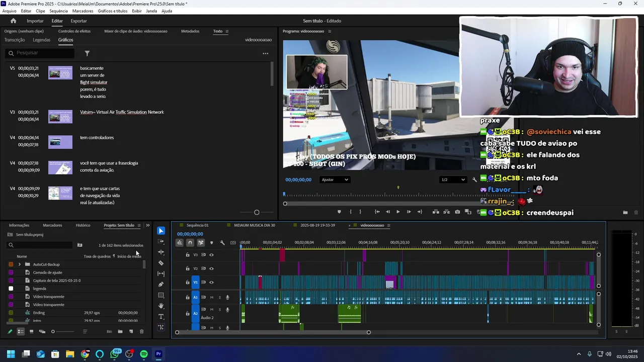The width and height of the screenshot is (644, 362).
Task: Select the Rectangle tool
Action: pyautogui.click(x=161, y=295)
